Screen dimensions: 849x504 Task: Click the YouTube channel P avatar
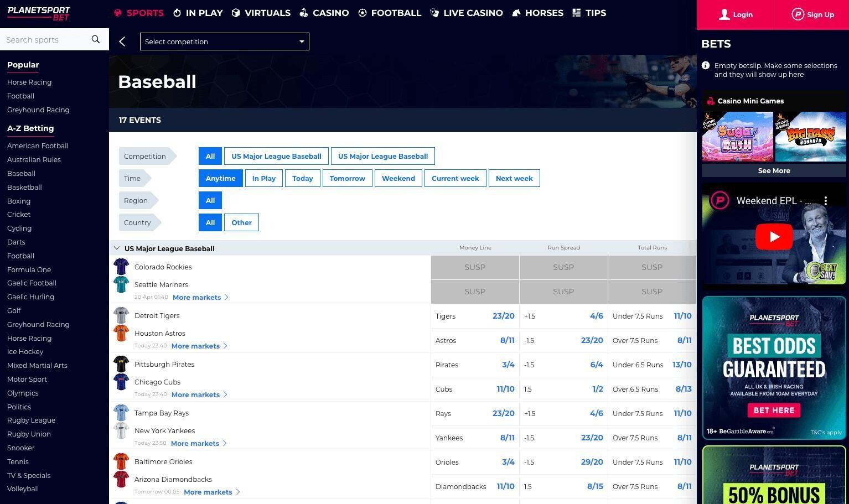pos(719,200)
